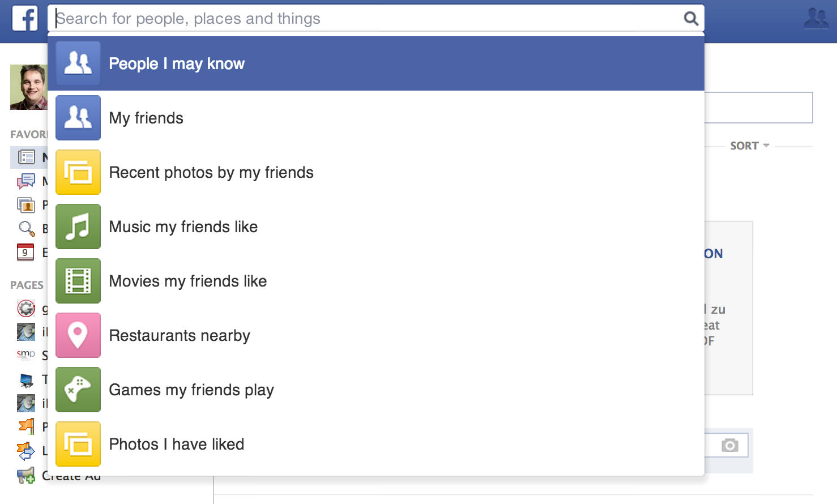Click the music note icon
The height and width of the screenshot is (504, 837).
coord(78,227)
